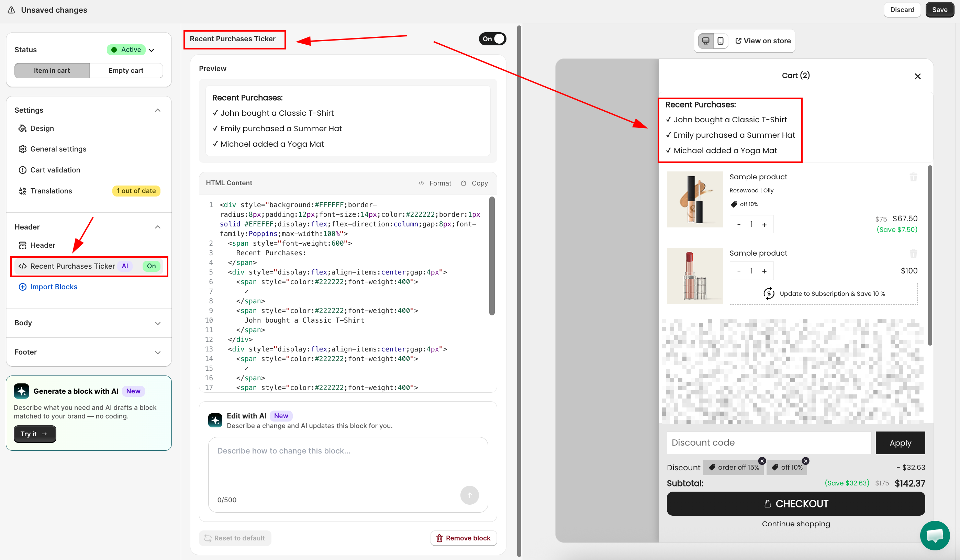Click Try it button

pyautogui.click(x=35, y=434)
